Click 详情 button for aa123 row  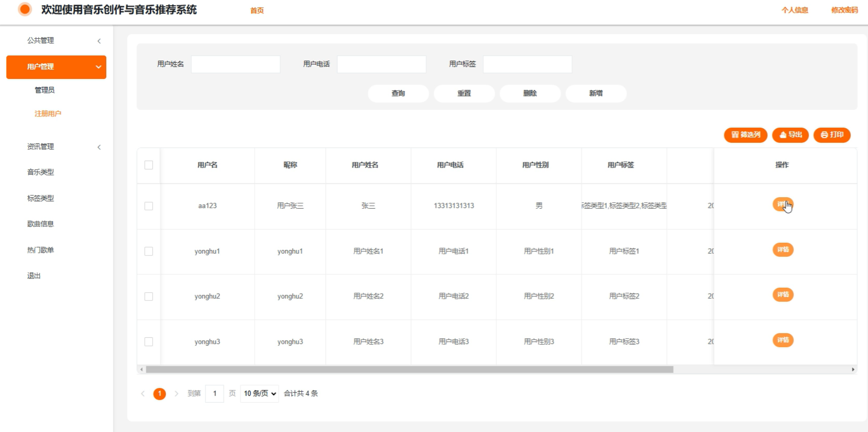(x=783, y=205)
